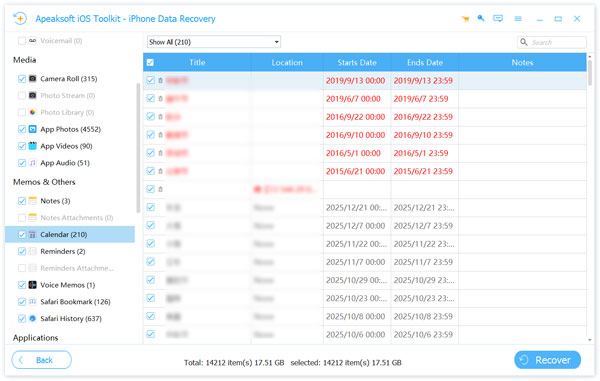Uncheck the Voice Memos (1) checkbox
The height and width of the screenshot is (381, 600).
click(22, 285)
